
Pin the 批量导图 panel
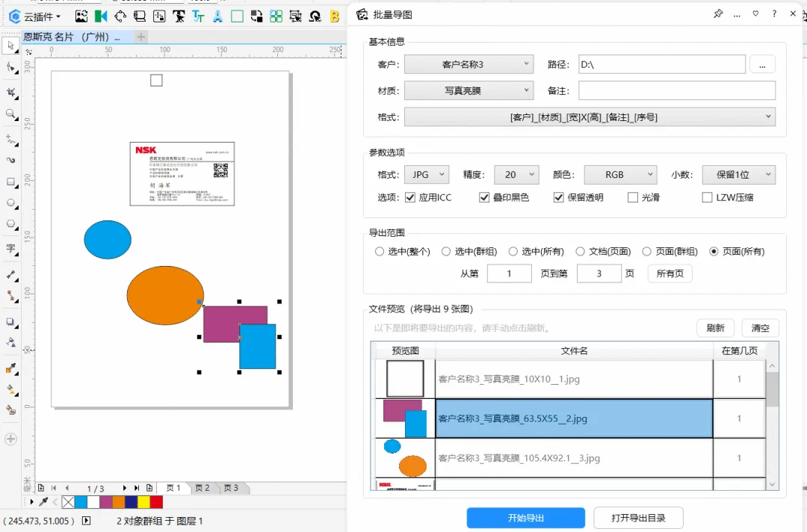(718, 14)
